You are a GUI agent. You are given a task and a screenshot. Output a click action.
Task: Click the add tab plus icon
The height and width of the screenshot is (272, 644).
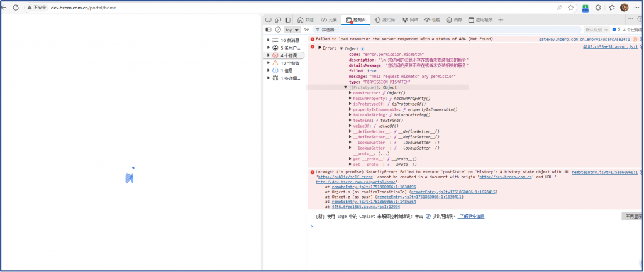click(501, 19)
